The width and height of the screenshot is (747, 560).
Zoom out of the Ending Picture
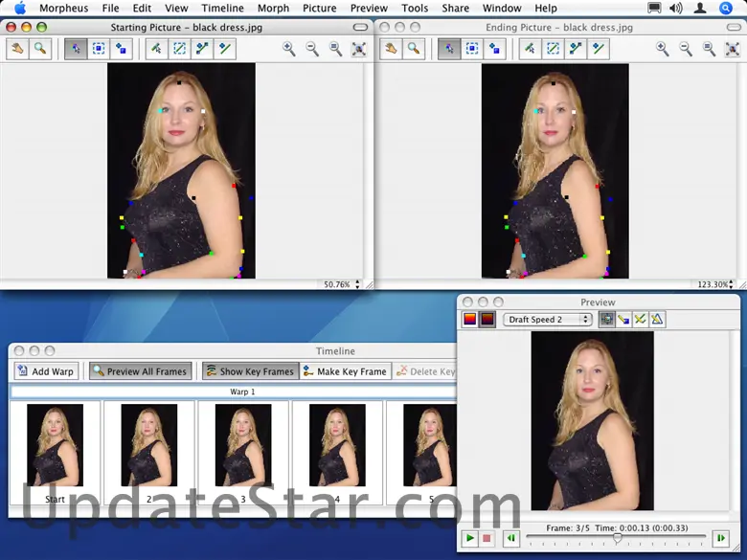686,49
